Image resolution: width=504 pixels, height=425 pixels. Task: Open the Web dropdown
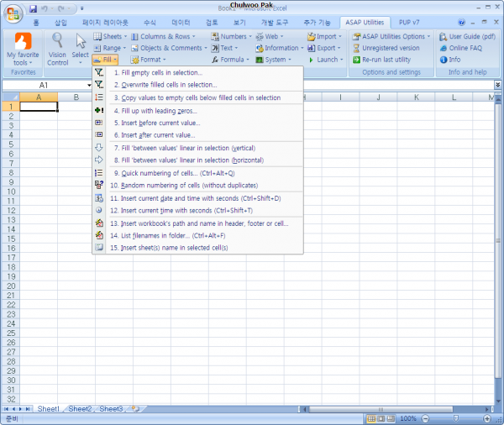pyautogui.click(x=270, y=36)
